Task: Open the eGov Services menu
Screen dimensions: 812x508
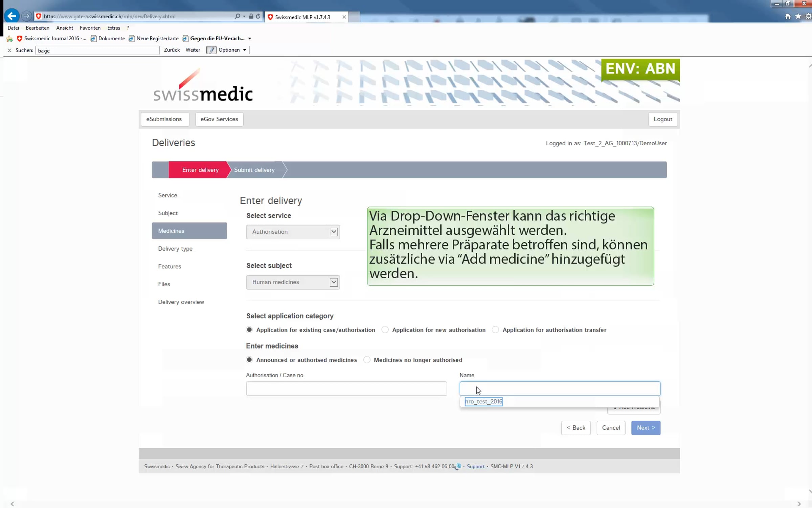Action: pos(219,119)
